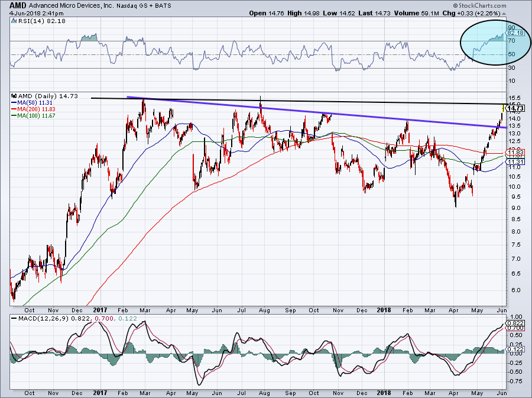Screen dimensions: 532x398
Task: Click the 2017 year label on price axis
Action: click(99, 309)
